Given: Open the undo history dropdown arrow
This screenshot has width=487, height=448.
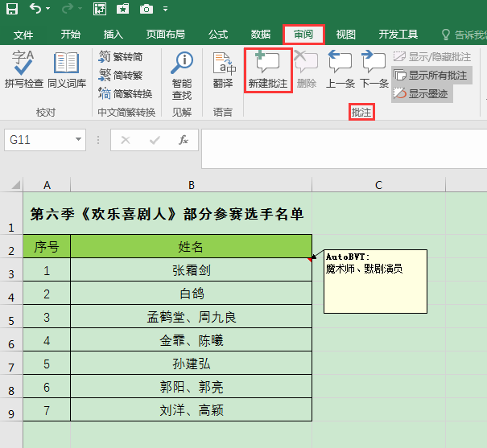Looking at the screenshot, I should [x=48, y=9].
